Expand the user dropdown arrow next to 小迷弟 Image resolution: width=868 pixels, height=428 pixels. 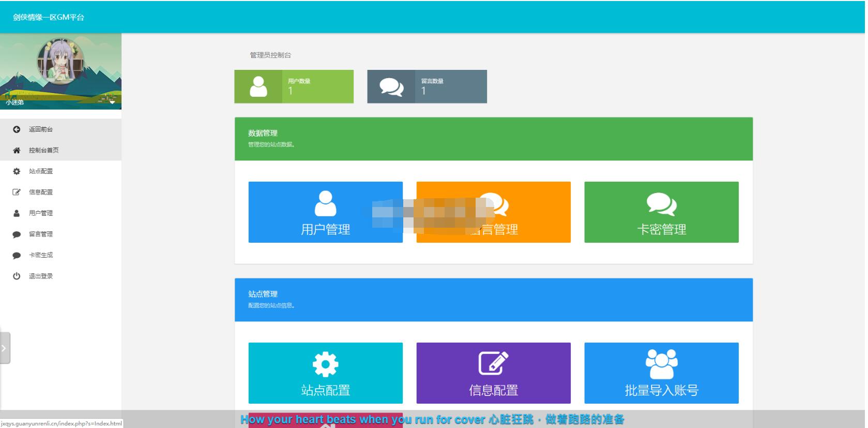112,102
